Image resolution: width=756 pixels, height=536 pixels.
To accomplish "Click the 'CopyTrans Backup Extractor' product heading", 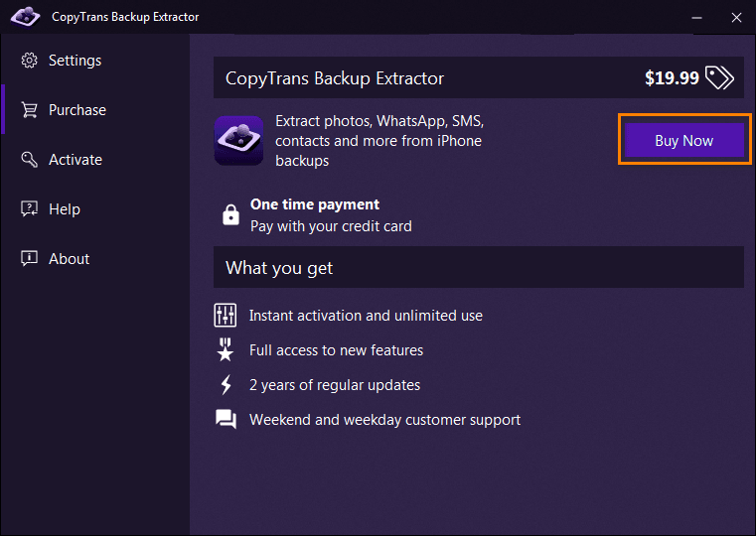I will (x=335, y=78).
